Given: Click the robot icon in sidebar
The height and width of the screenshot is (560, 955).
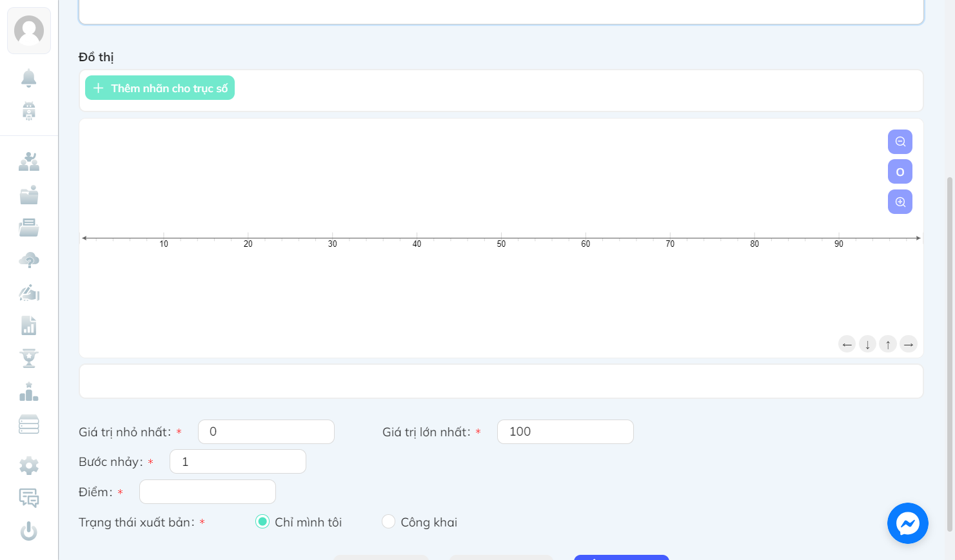Looking at the screenshot, I should [x=29, y=111].
